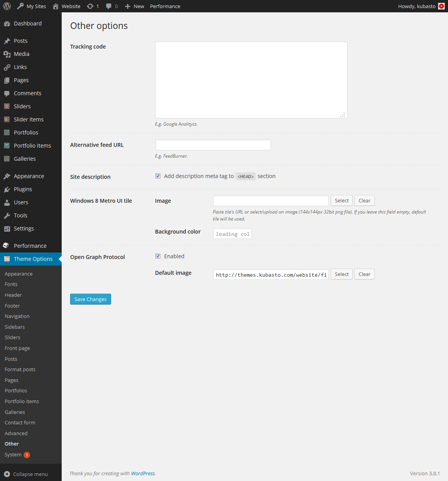Open the updates icon in admin bar

90,6
